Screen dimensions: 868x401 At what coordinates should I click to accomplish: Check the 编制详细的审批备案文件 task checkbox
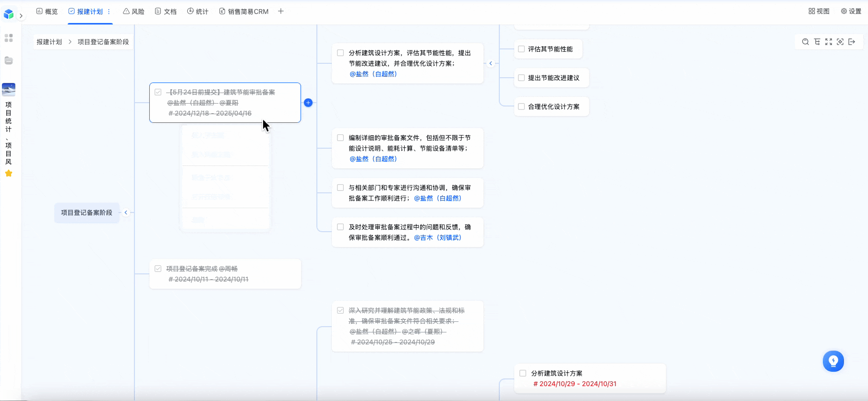[x=340, y=138]
